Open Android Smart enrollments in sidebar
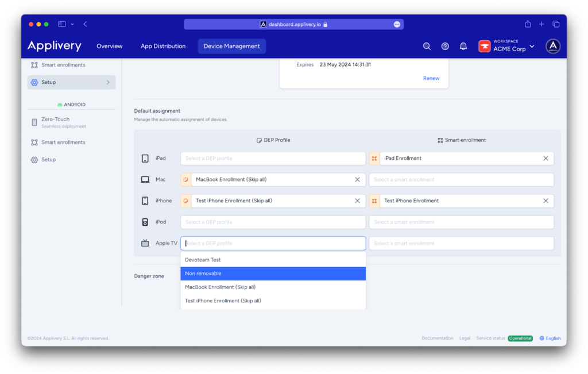 click(x=71, y=142)
